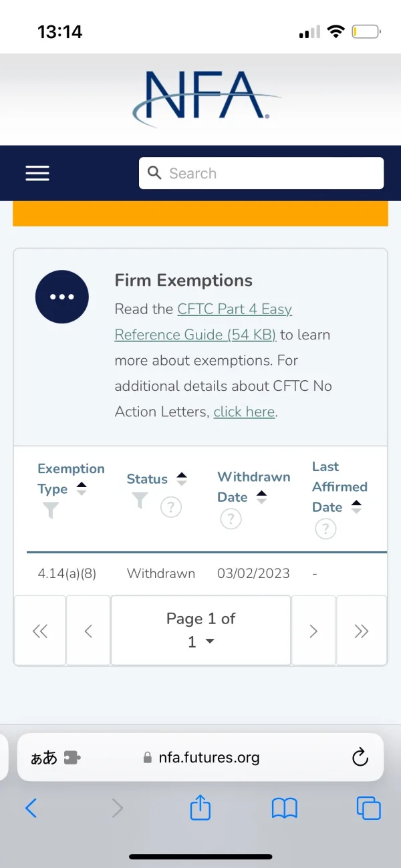Reload the page in the address bar
This screenshot has width=401, height=868.
360,757
